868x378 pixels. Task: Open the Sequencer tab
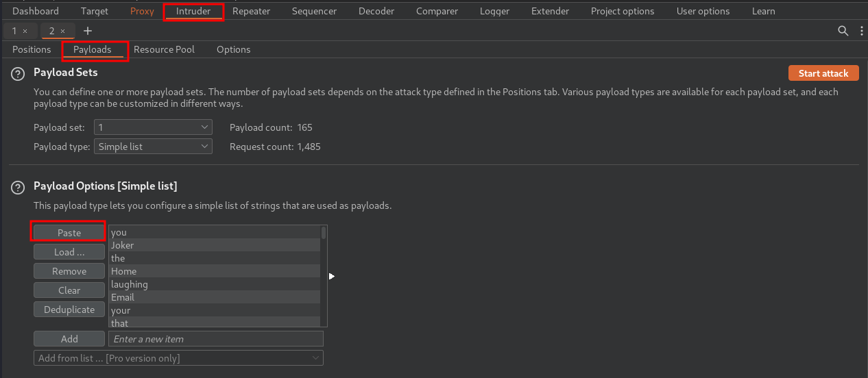pos(314,11)
